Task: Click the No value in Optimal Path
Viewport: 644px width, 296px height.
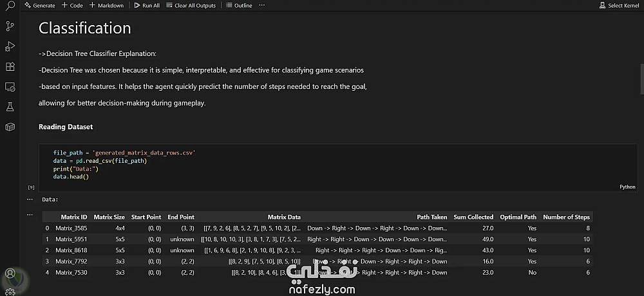Action: pyautogui.click(x=533, y=273)
